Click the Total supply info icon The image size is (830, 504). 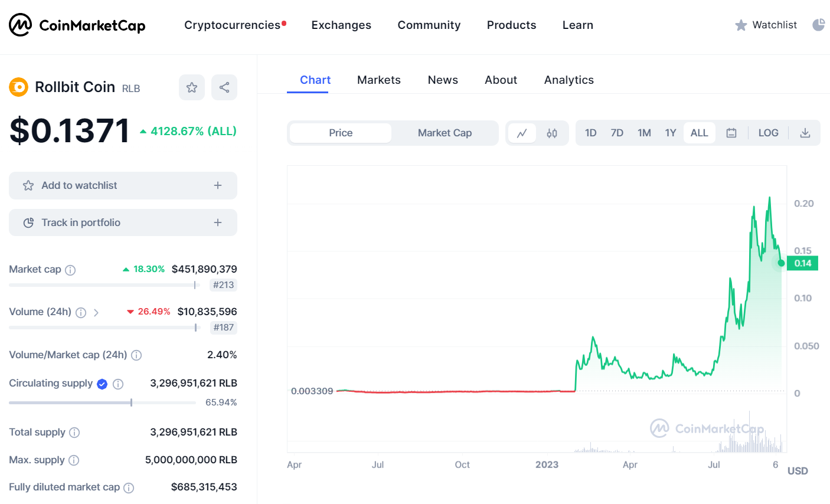click(x=74, y=433)
